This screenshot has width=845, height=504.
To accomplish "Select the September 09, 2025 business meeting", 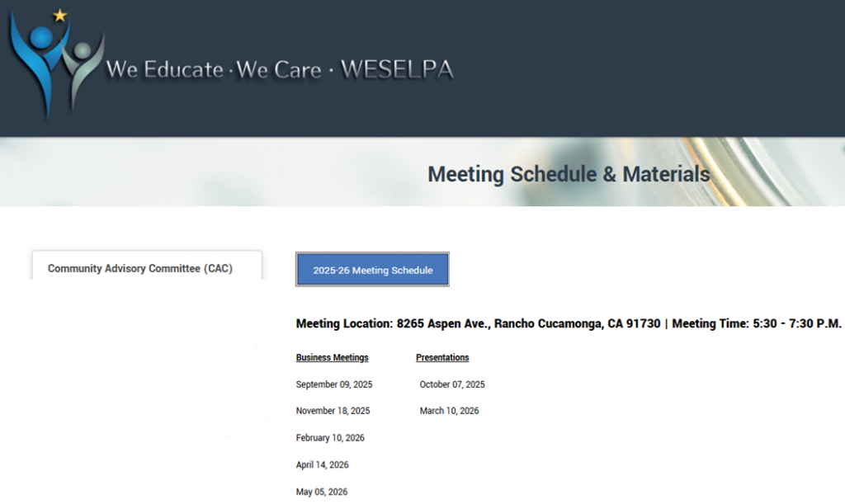I will 333,384.
